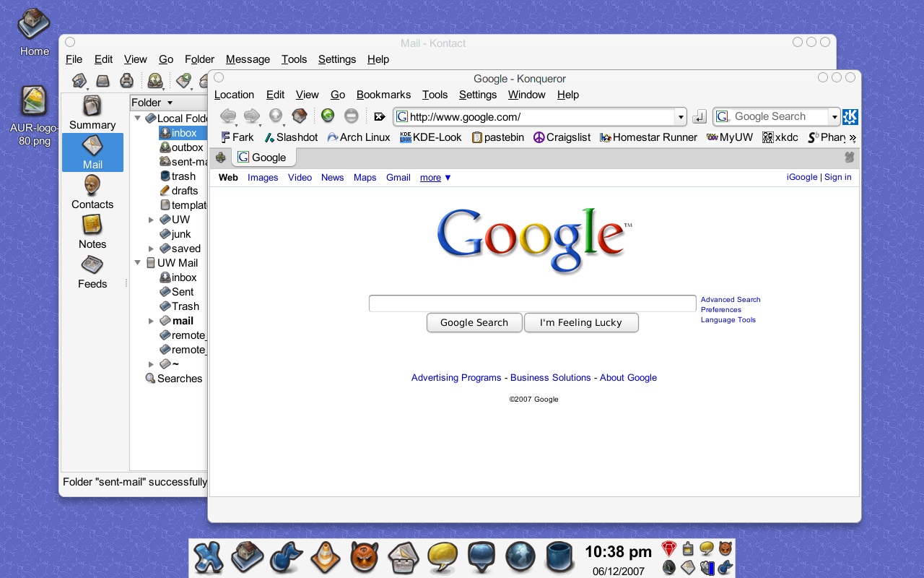Click the Stop loading icon in Konqueror
924x578 pixels.
click(x=351, y=116)
